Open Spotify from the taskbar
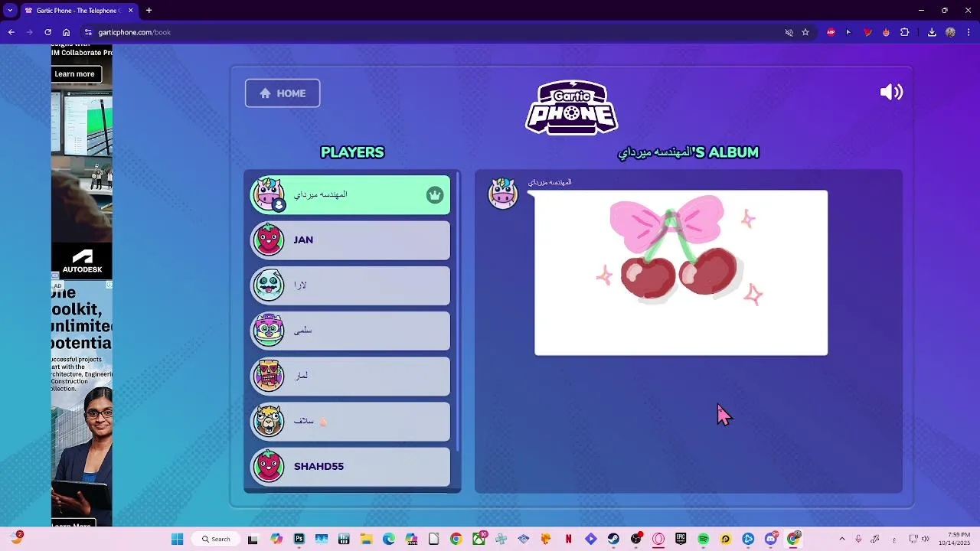Image resolution: width=980 pixels, height=551 pixels. point(704,540)
